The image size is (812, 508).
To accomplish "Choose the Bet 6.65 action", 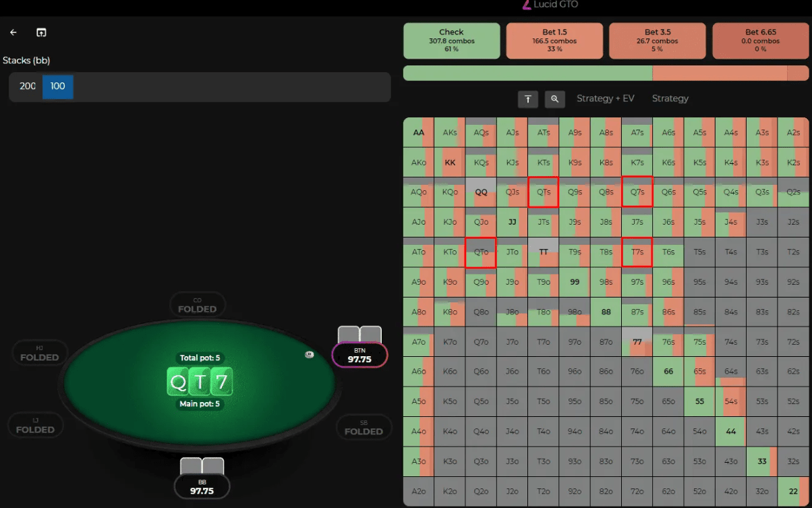I will [760, 40].
